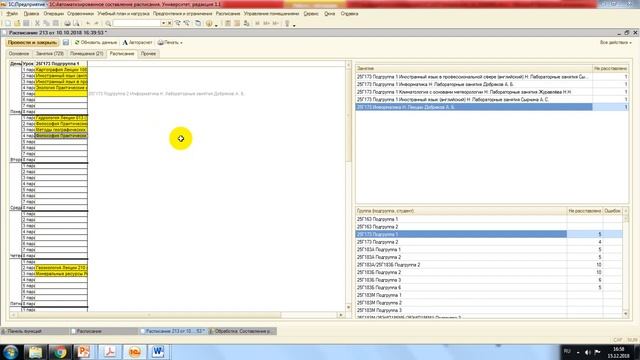Viewport: 640px width, 360px height.
Task: Click the Calendar toolbar icon
Action: tap(237, 23)
